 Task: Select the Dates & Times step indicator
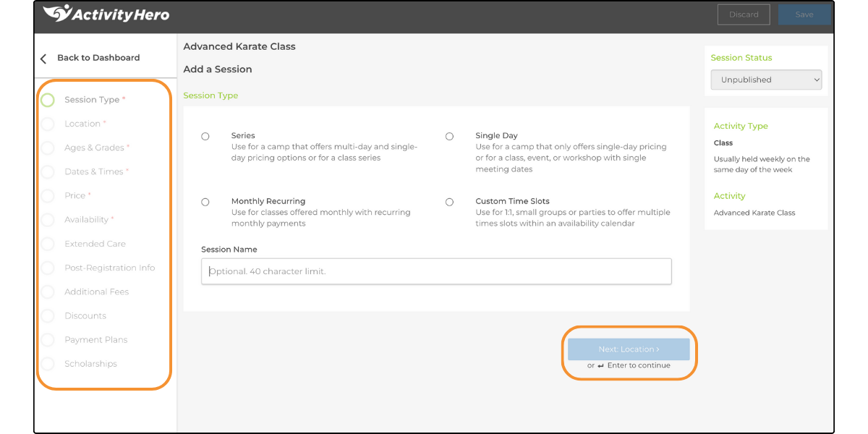click(47, 171)
